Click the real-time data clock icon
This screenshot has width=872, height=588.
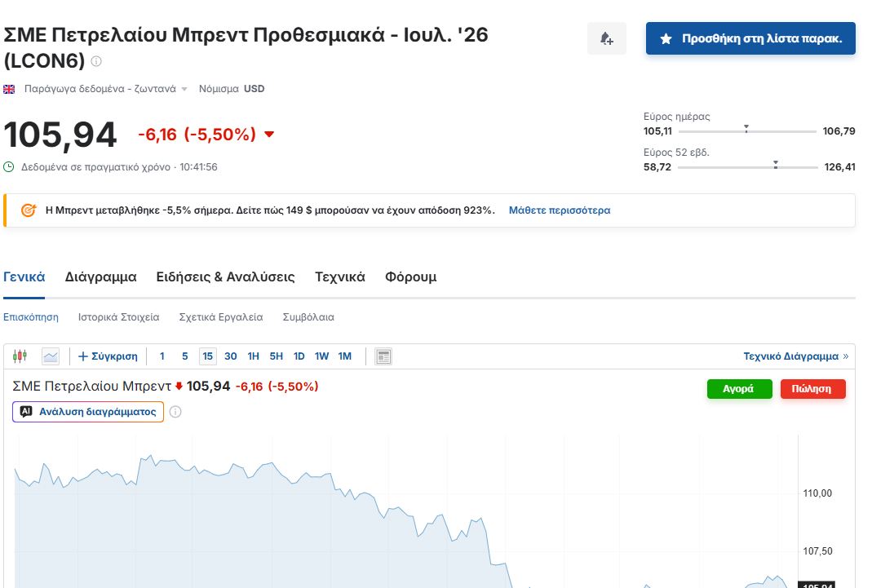pyautogui.click(x=8, y=166)
